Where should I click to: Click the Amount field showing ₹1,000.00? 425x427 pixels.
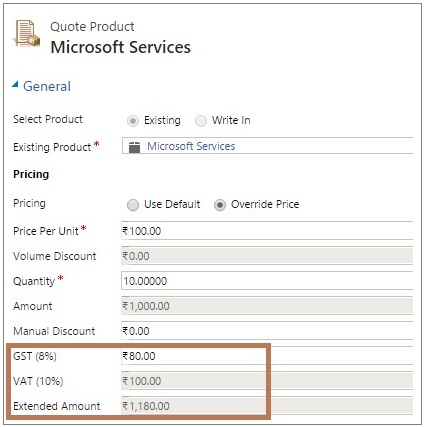coord(267,306)
